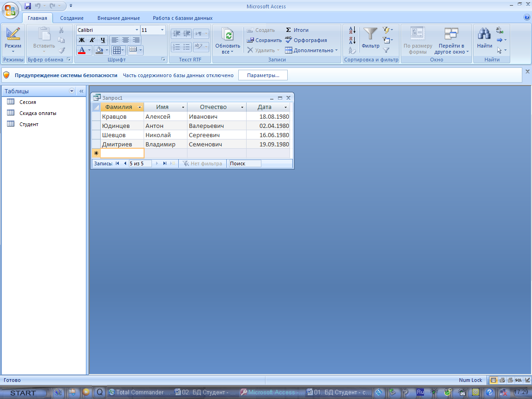Screen dimensions: 532x399
Task: Click Нет фильтра indicator
Action: 203,163
